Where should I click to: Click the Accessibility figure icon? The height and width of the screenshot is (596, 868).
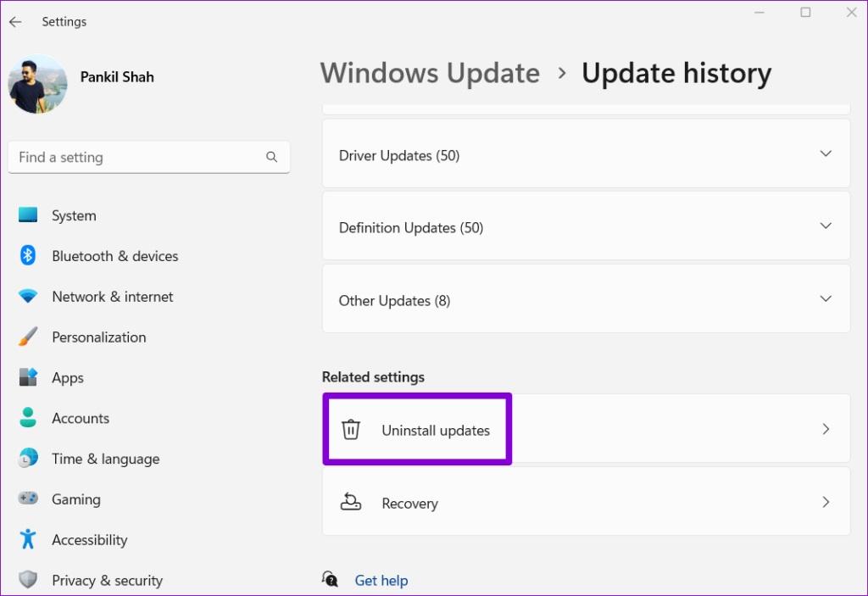coord(28,538)
